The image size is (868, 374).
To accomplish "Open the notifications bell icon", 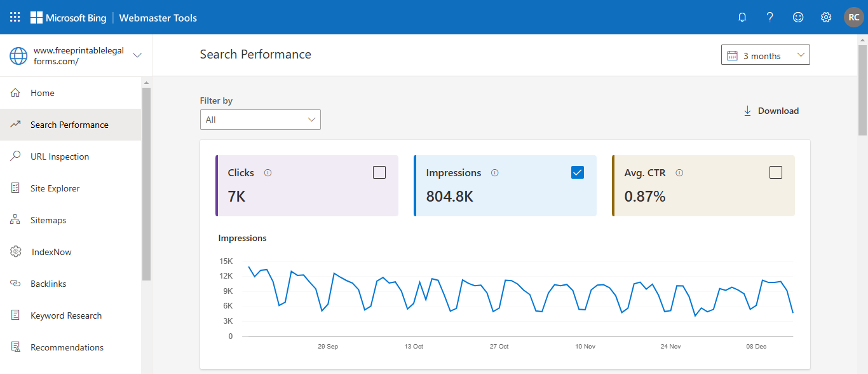I will pyautogui.click(x=742, y=17).
